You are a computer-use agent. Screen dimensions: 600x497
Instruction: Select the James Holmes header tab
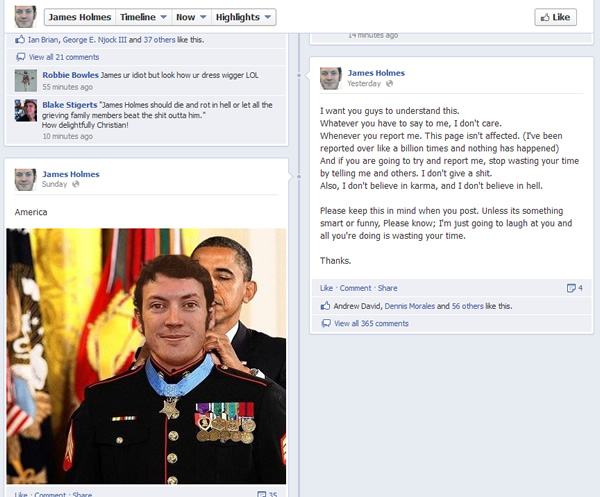[x=80, y=17]
